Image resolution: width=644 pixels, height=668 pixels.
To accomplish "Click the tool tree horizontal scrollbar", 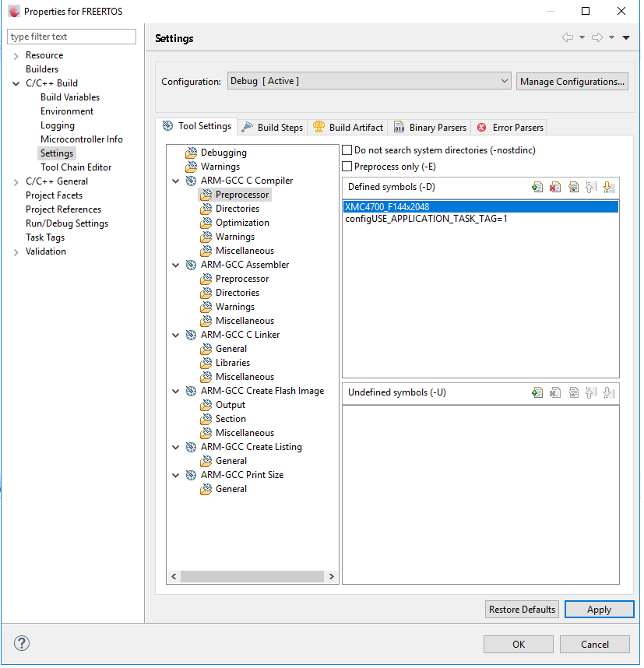I will coord(252,577).
